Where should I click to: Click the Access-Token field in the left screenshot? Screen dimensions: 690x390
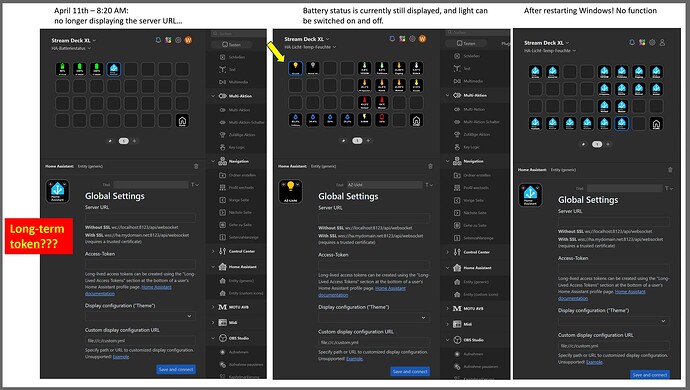(140, 264)
